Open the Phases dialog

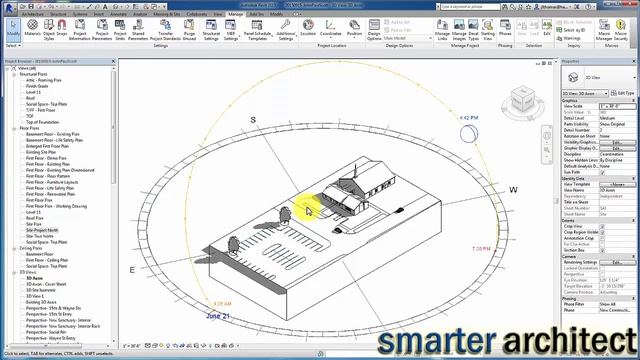click(x=505, y=28)
